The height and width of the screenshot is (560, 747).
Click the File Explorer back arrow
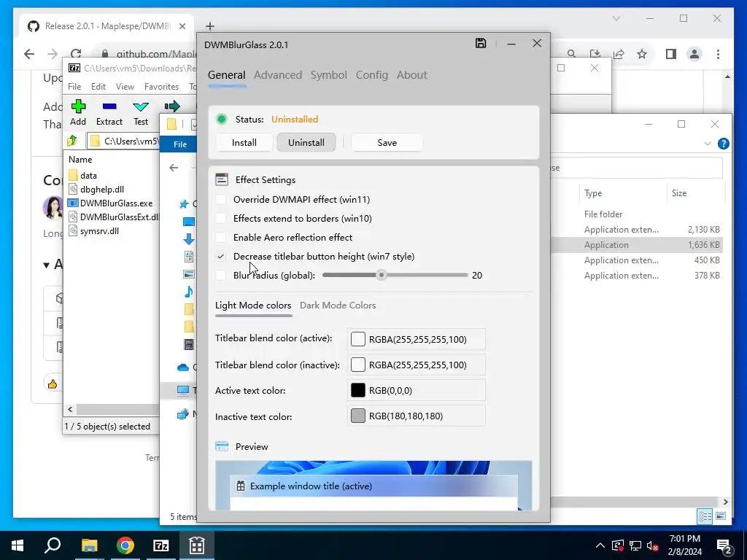(174, 167)
